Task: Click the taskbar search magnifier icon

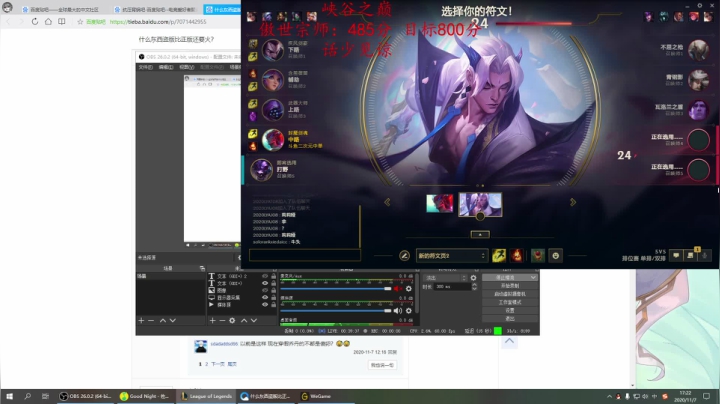Action: 28,396
